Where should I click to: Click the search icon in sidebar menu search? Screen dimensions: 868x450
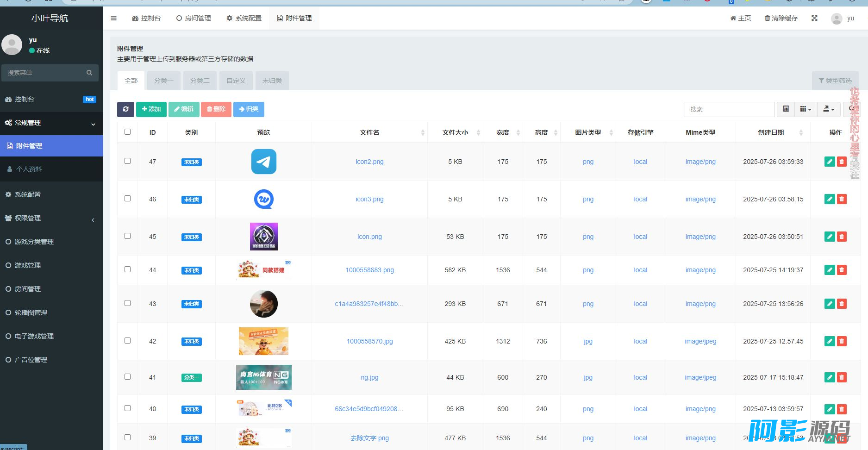[89, 73]
